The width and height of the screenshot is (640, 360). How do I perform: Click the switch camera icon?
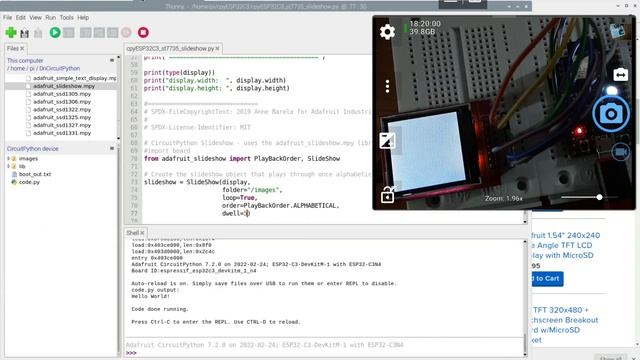620,75
